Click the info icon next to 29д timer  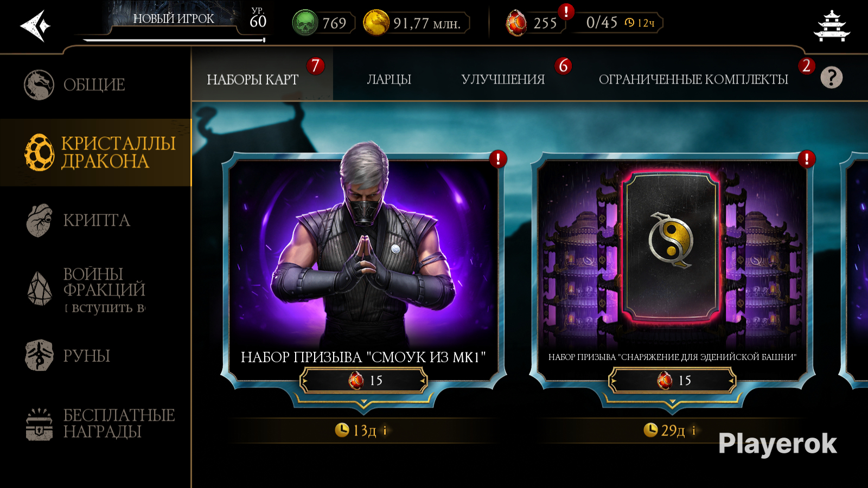pos(693,431)
